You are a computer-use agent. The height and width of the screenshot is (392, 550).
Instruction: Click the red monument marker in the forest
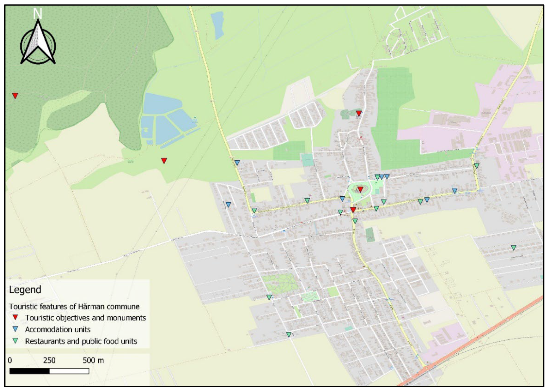[15, 96]
